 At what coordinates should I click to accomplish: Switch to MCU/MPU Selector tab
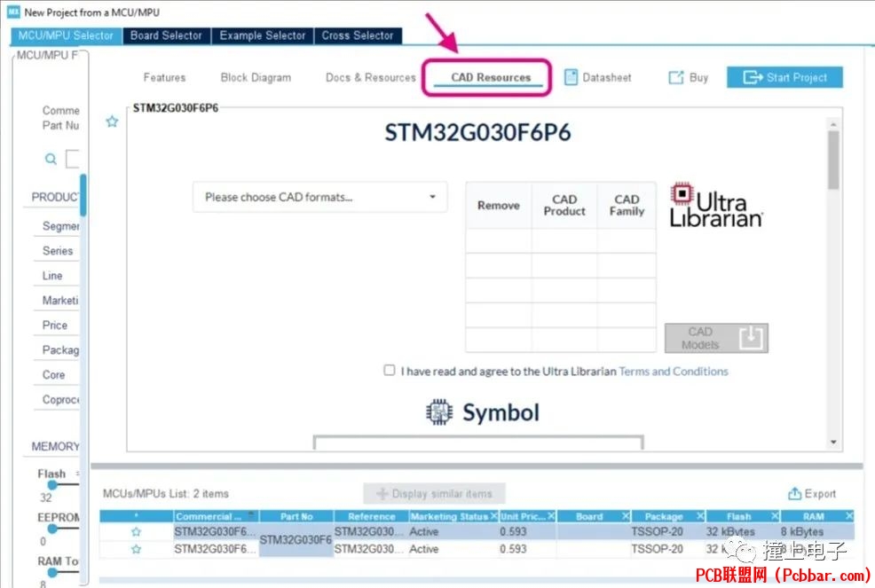point(66,35)
